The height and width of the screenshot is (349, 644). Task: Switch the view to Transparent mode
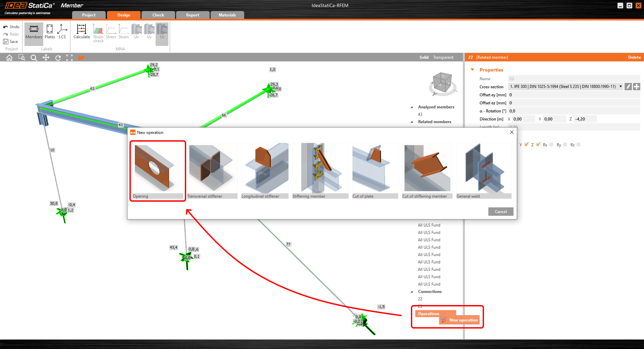tap(443, 57)
